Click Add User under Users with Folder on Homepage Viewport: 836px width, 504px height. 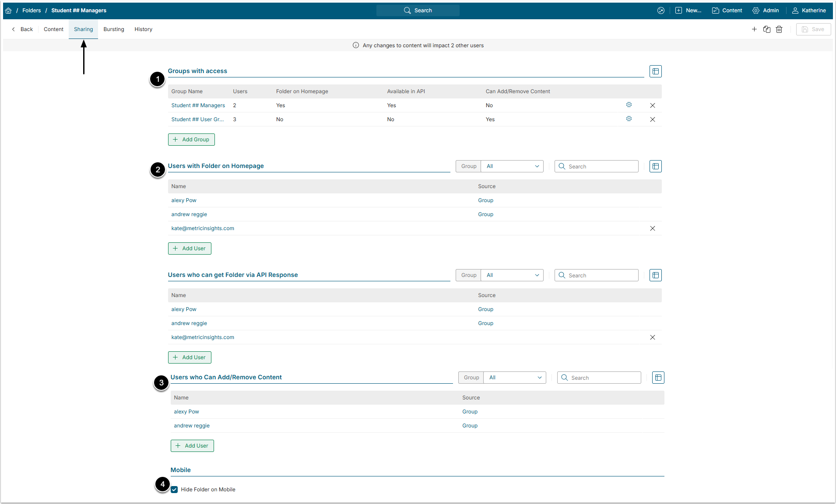click(190, 248)
